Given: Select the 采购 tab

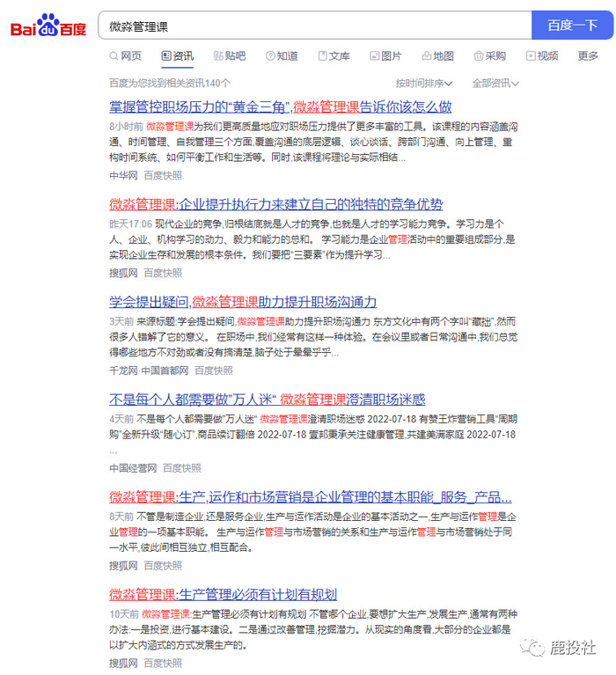Looking at the screenshot, I should [490, 56].
